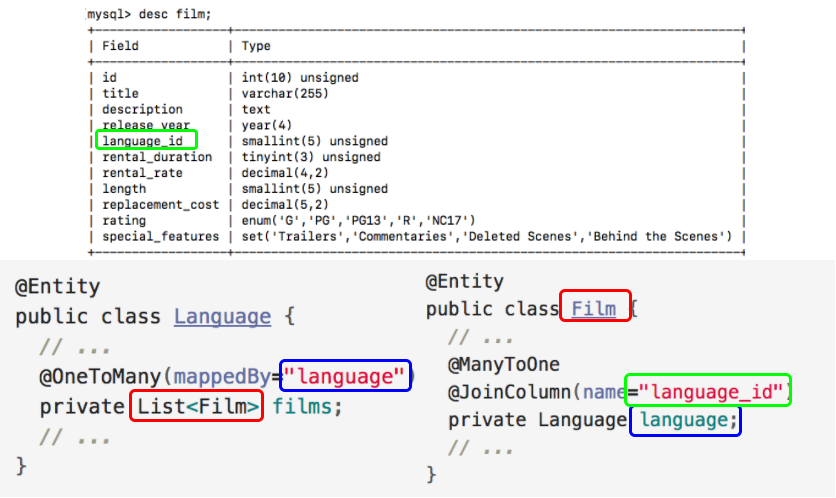Select the rental_duration field name
Screen dimensions: 836x498
click(157, 157)
